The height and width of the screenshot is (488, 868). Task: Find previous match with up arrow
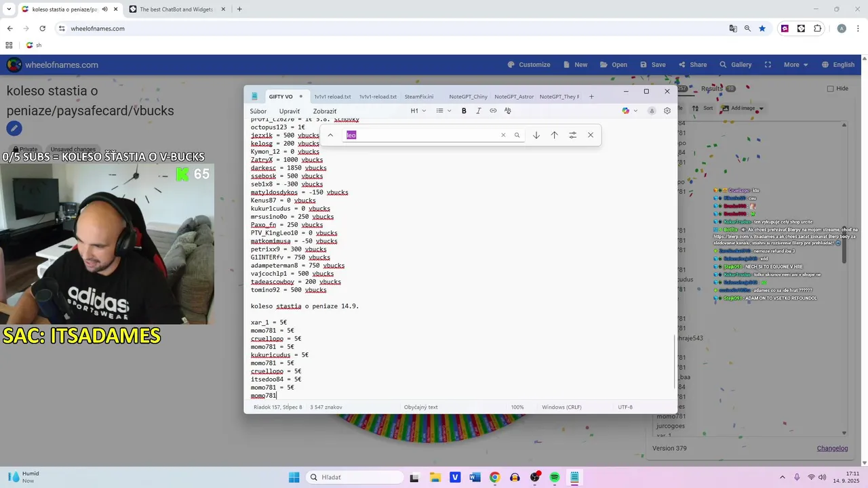tap(554, 135)
